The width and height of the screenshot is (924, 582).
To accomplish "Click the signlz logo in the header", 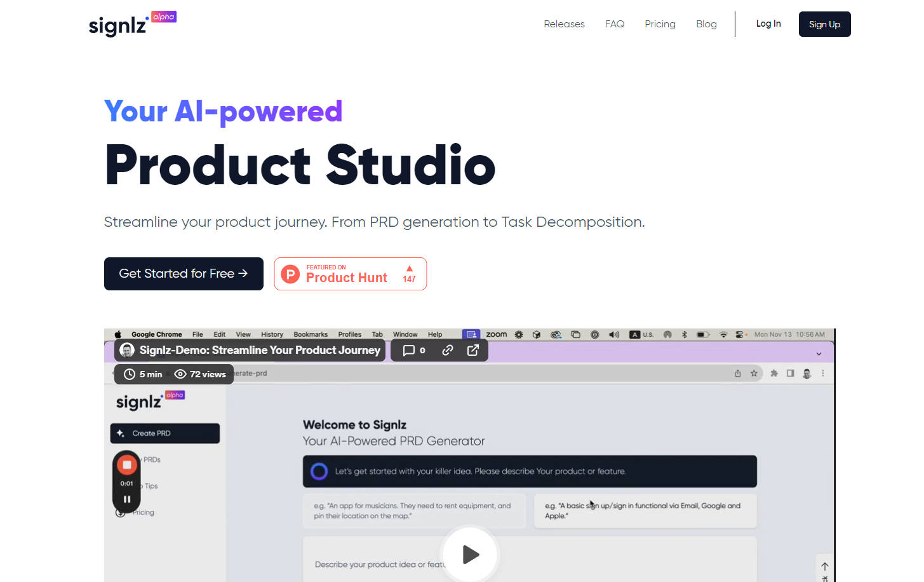I will (118, 25).
